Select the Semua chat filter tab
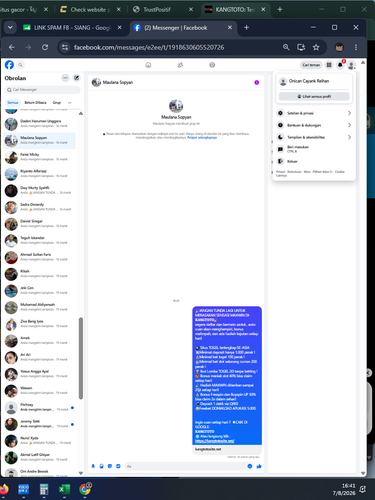375x500 pixels. click(13, 102)
